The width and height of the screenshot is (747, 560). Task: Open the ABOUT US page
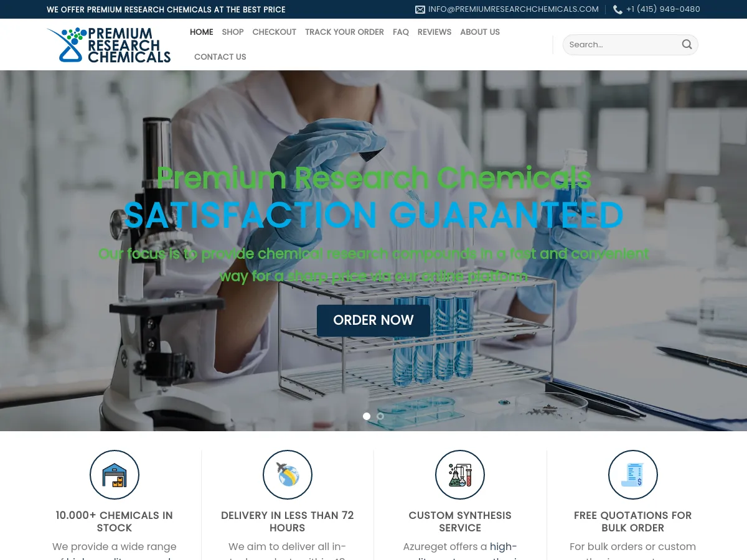tap(480, 32)
